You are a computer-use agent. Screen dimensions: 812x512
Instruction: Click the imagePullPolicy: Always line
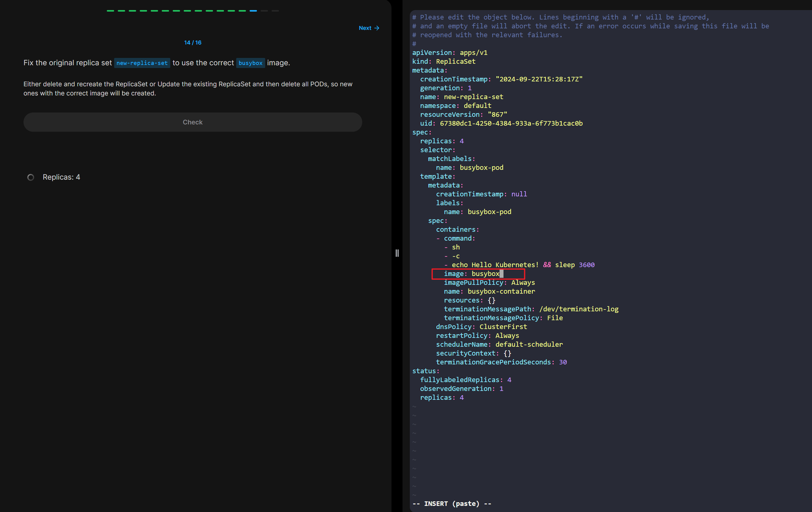pyautogui.click(x=489, y=282)
